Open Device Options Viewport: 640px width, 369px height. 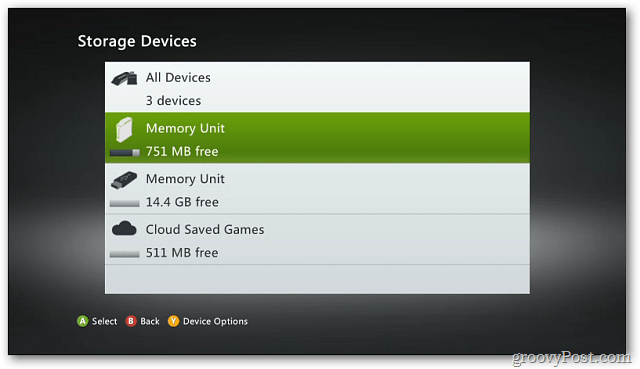pos(215,321)
